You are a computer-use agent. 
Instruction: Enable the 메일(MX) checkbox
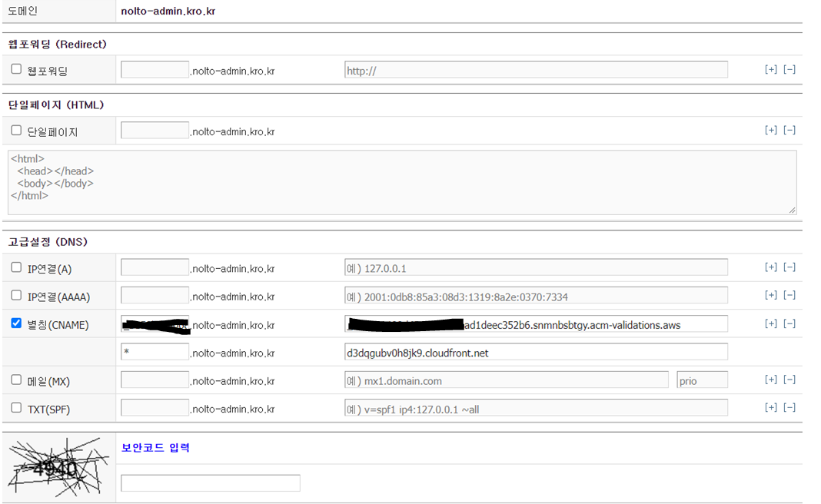[x=16, y=380]
